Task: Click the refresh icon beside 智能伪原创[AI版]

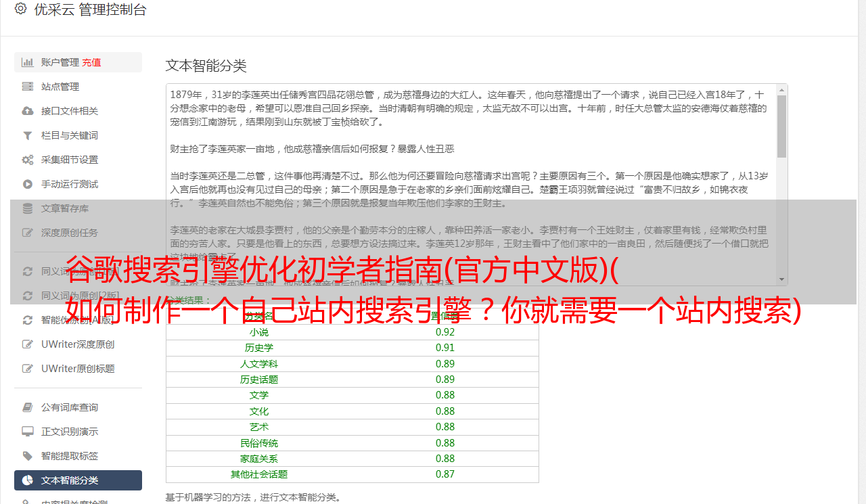Action: click(x=28, y=320)
